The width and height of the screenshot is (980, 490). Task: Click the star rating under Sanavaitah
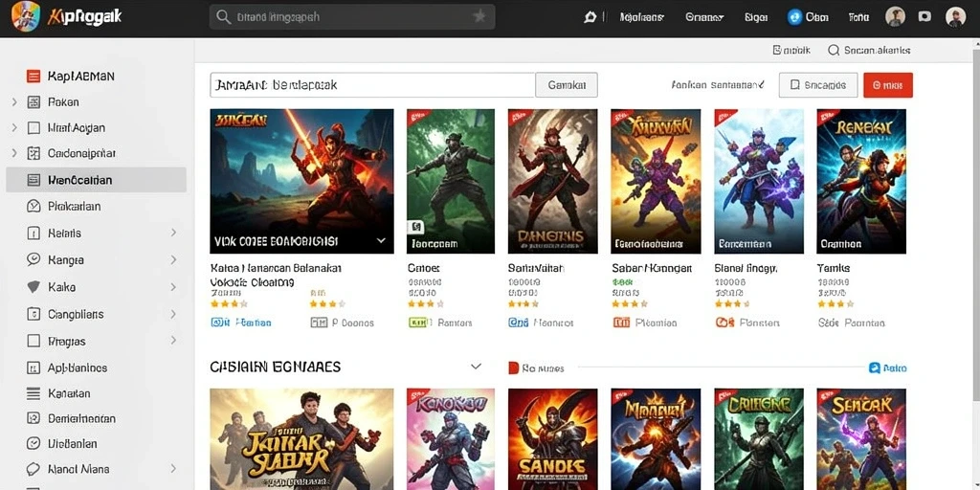(523, 303)
